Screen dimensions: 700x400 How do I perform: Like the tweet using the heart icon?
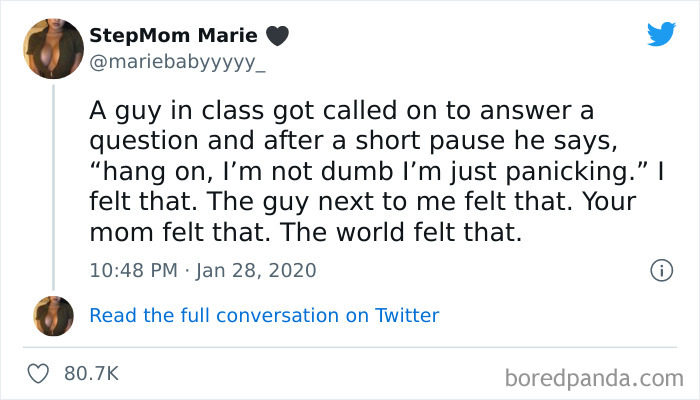click(40, 373)
